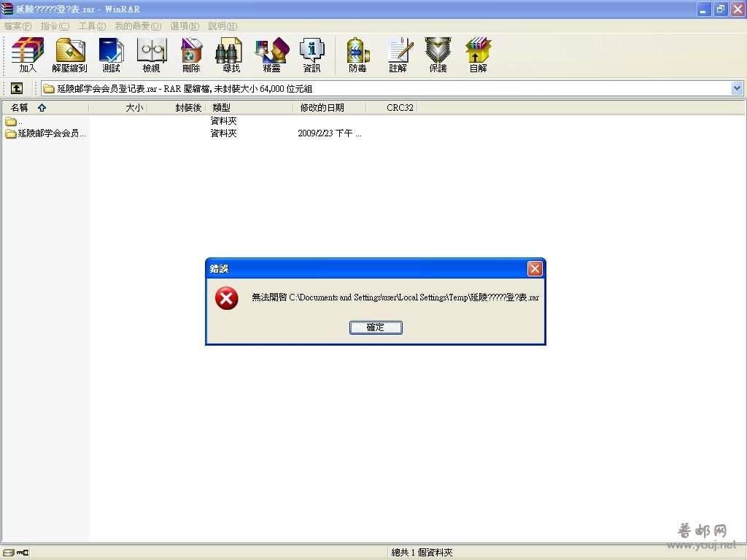The width and height of the screenshot is (747, 560).
Task: Open the 尋找 (Find) binoculars icon
Action: coord(231,55)
